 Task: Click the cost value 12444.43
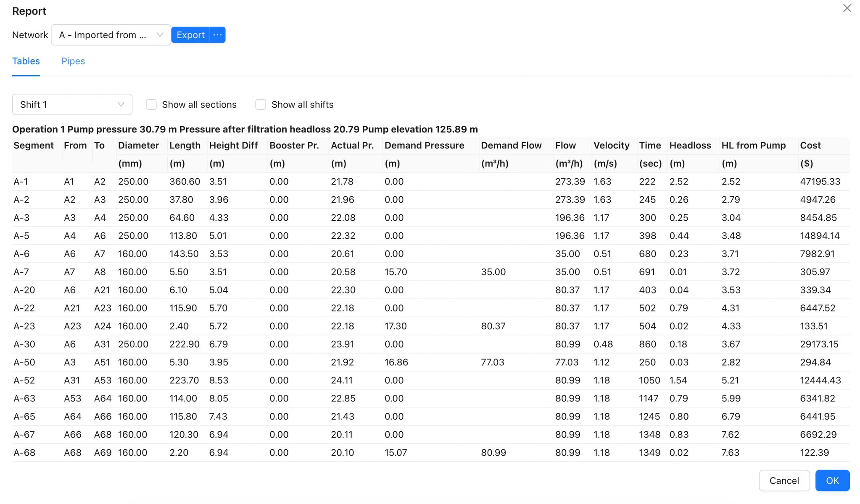[820, 380]
